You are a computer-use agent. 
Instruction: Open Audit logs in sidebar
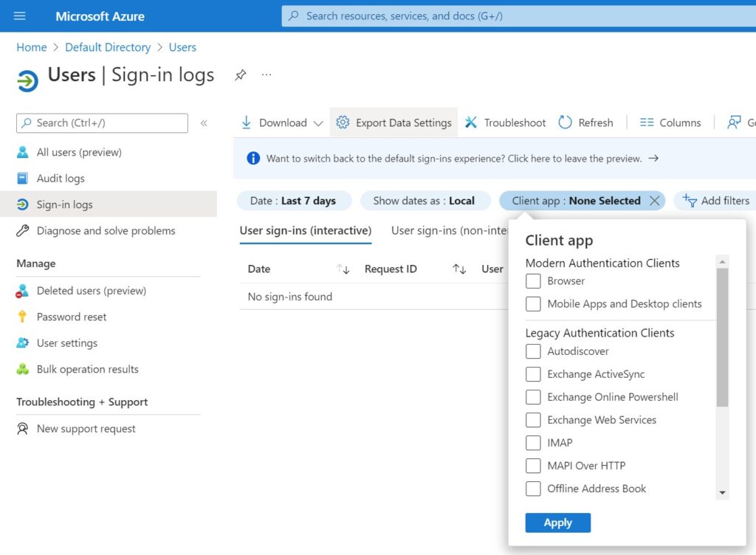[61, 179]
